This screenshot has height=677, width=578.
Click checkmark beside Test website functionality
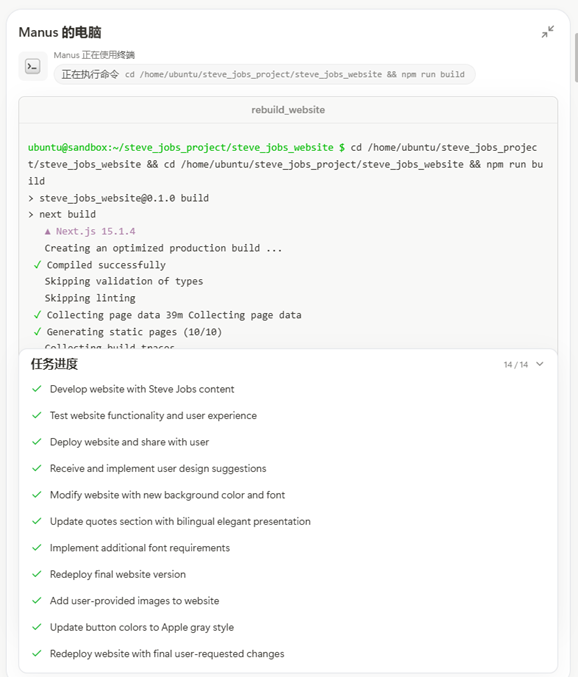point(37,415)
